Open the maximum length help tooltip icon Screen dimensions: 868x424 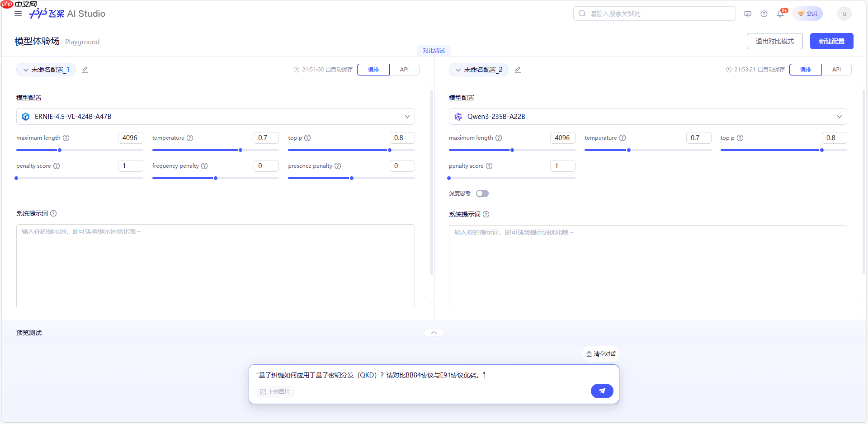pos(66,138)
